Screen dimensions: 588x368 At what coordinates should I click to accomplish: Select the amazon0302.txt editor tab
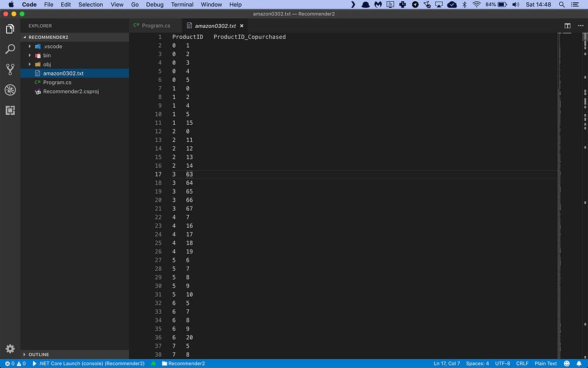(215, 25)
